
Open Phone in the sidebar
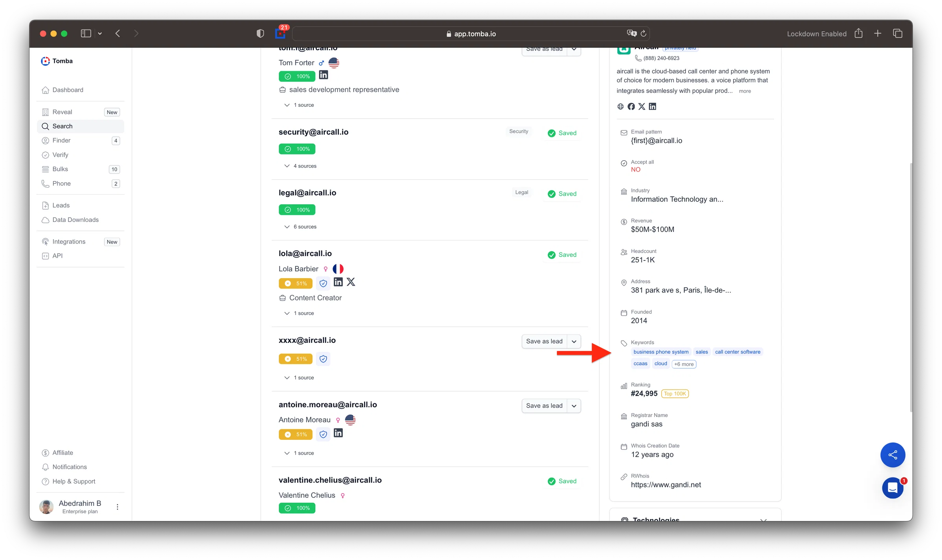(80, 184)
